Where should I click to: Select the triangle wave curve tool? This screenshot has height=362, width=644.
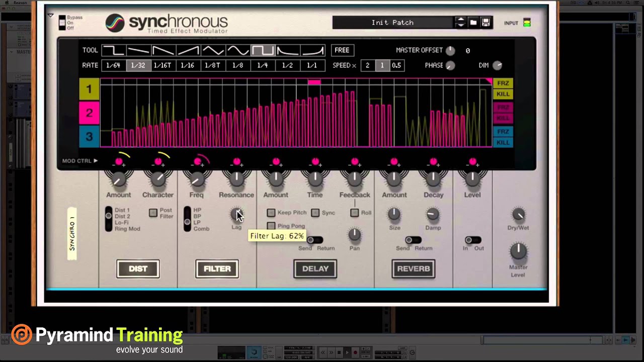pyautogui.click(x=213, y=50)
